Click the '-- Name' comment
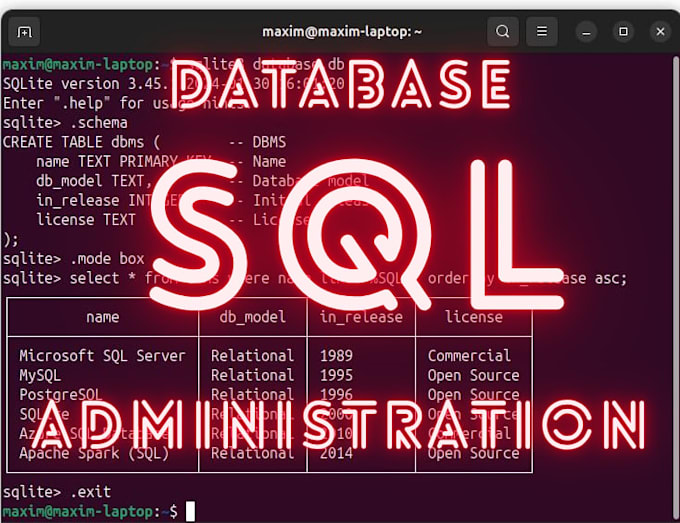The height and width of the screenshot is (523, 680). 258,162
